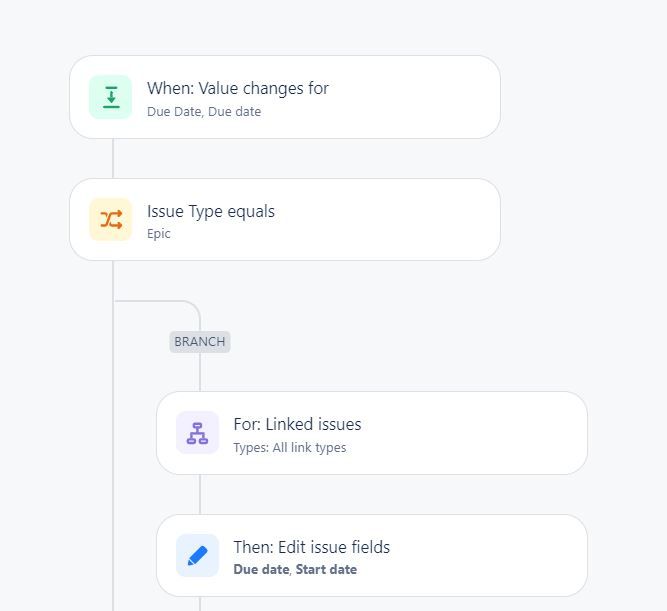
Task: Click the 'Epic' condition value text
Action: [x=159, y=234]
